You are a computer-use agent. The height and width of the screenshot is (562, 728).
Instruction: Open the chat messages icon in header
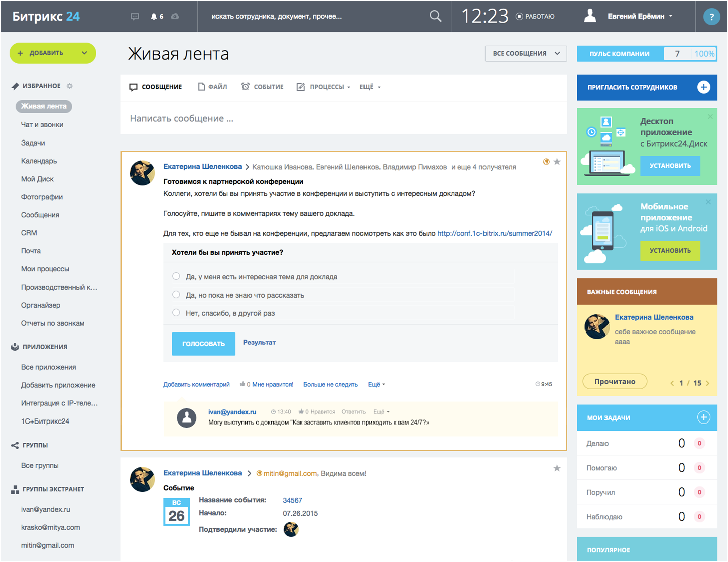coord(135,16)
